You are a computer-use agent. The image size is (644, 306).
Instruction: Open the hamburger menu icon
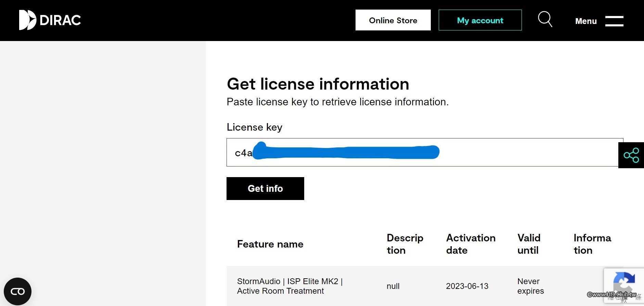pyautogui.click(x=614, y=21)
